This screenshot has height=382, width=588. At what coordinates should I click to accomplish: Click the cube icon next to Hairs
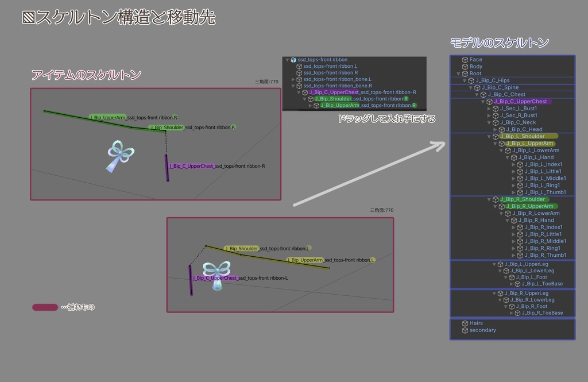465,323
